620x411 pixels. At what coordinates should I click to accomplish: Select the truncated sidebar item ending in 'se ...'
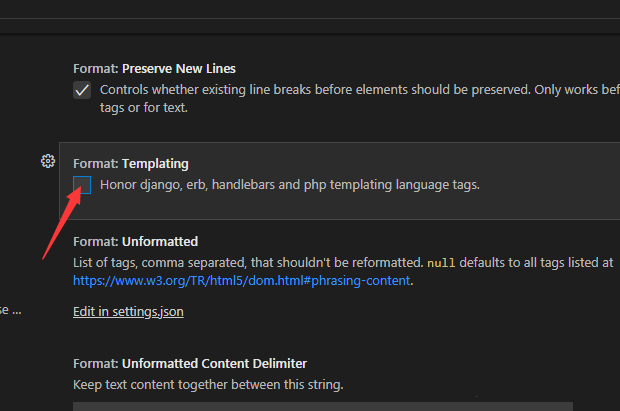pos(10,310)
